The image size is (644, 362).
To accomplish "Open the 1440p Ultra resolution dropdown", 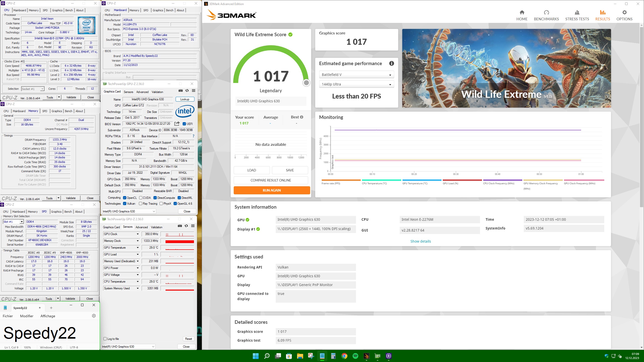I will pos(356,84).
